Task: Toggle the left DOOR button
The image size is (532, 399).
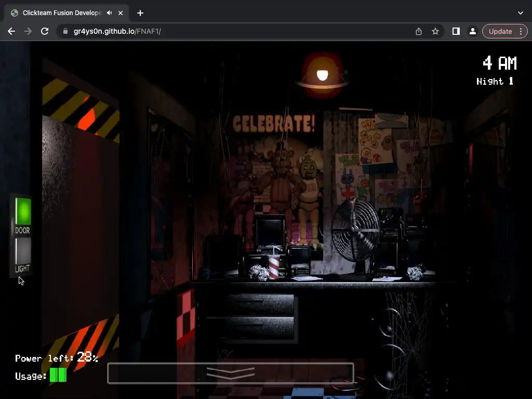Action: tap(23, 211)
